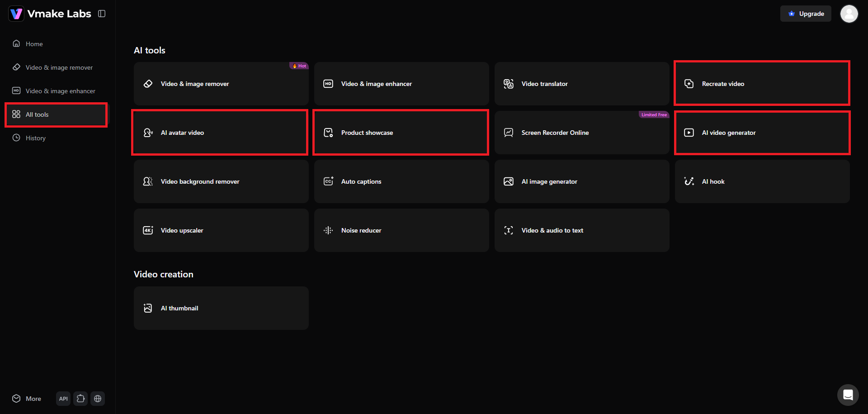Open the API button in the sidebar footer
This screenshot has height=414, width=868.
click(x=63, y=399)
